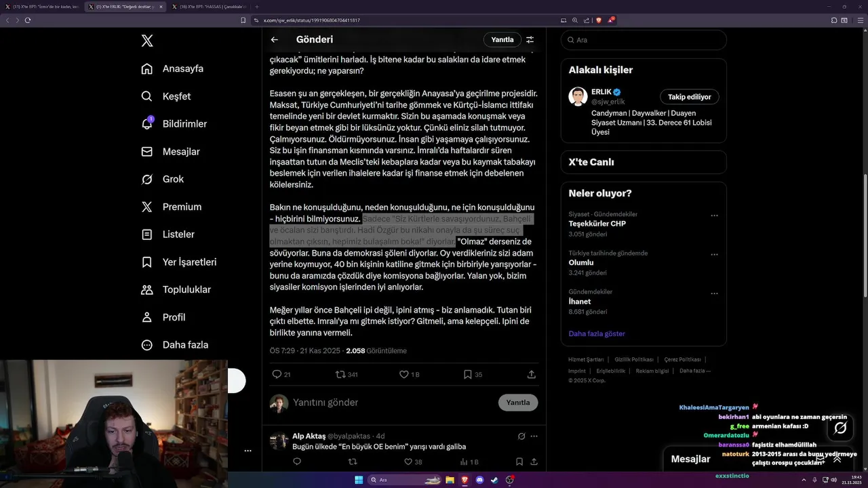Open more options for İhanet trend
This screenshot has height=488, width=868.
click(x=714, y=293)
